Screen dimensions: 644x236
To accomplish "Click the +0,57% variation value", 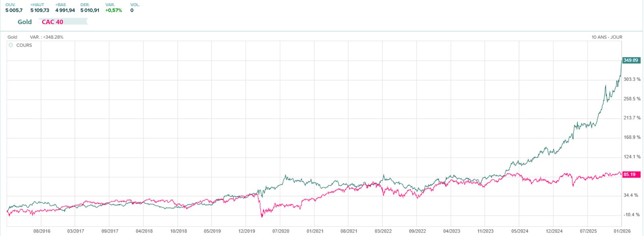I will (x=114, y=10).
